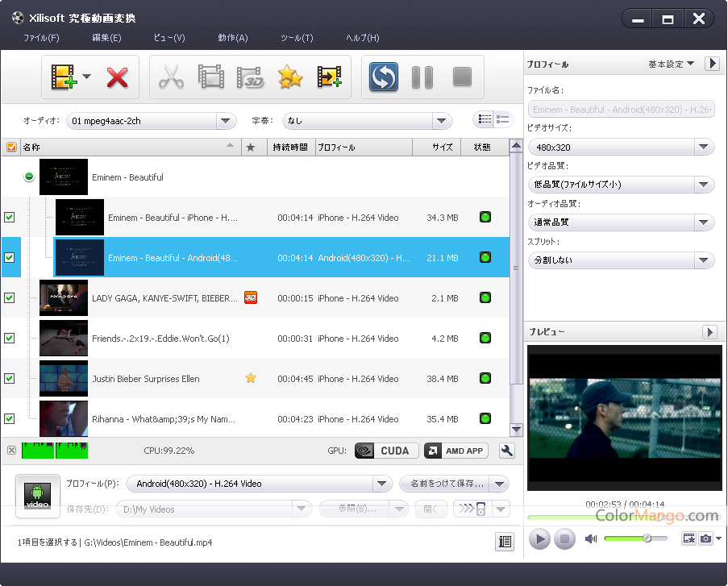Open the Edit menu
This screenshot has height=586, width=728.
[106, 38]
